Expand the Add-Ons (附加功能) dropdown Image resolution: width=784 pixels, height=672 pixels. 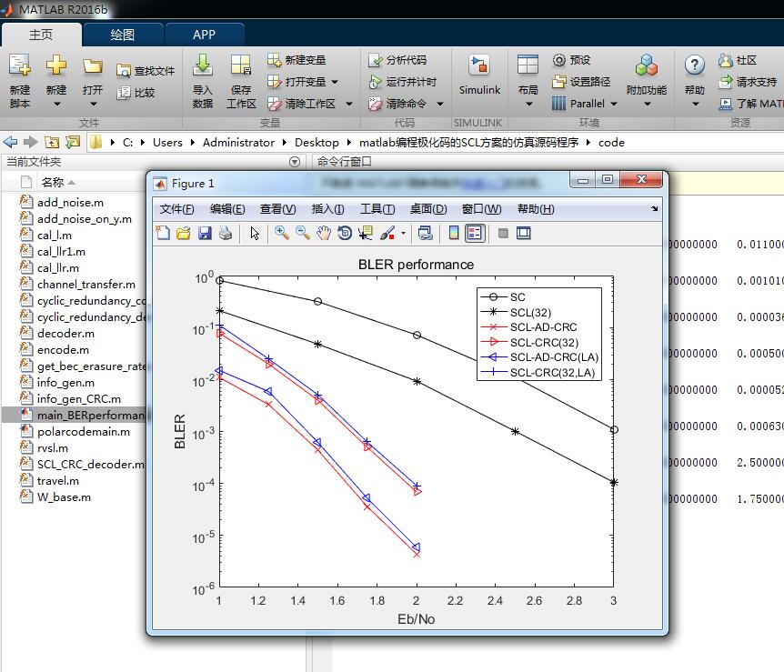tap(647, 105)
